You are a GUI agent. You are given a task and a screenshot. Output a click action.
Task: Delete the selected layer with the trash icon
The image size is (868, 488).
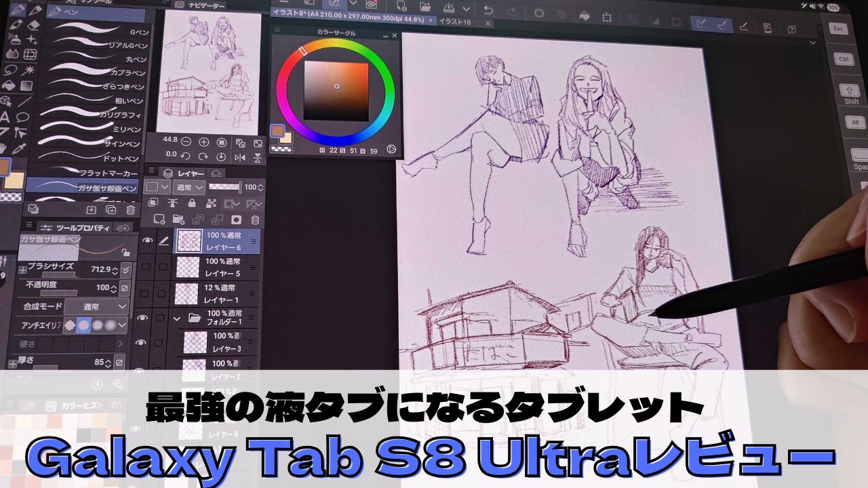(x=255, y=219)
